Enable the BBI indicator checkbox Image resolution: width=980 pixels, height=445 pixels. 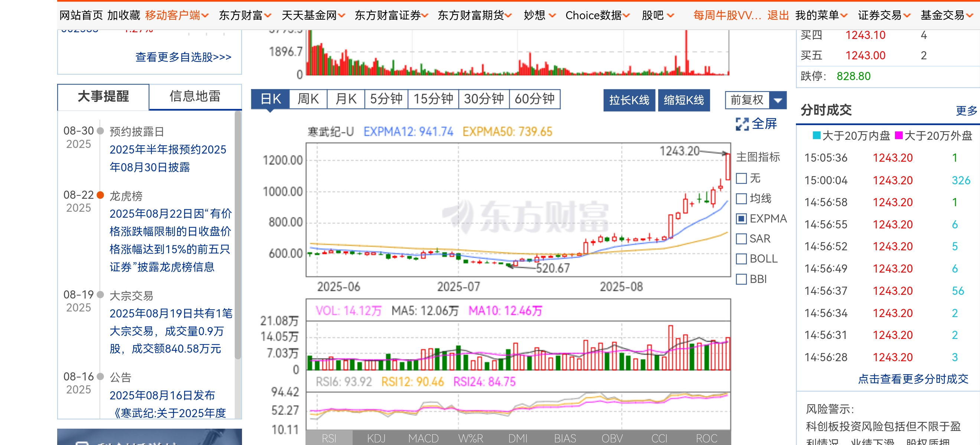click(x=741, y=279)
